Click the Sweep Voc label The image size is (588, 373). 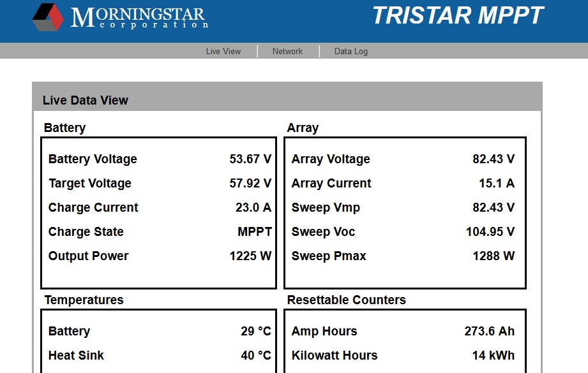323,232
